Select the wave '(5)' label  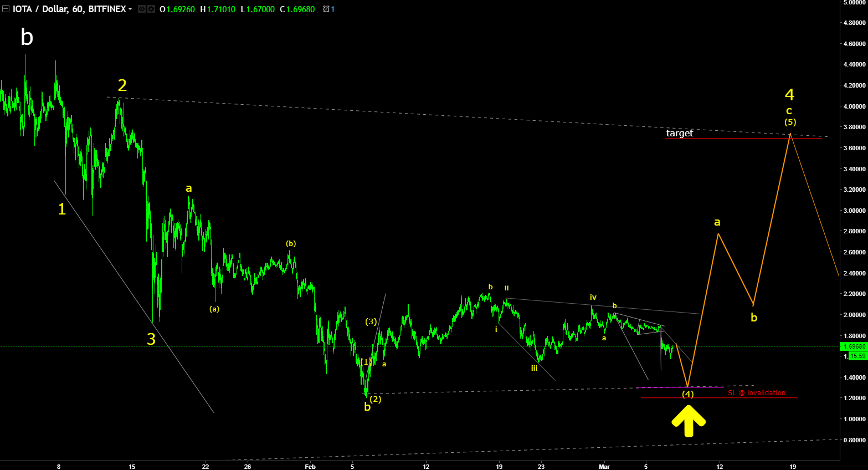tap(790, 122)
